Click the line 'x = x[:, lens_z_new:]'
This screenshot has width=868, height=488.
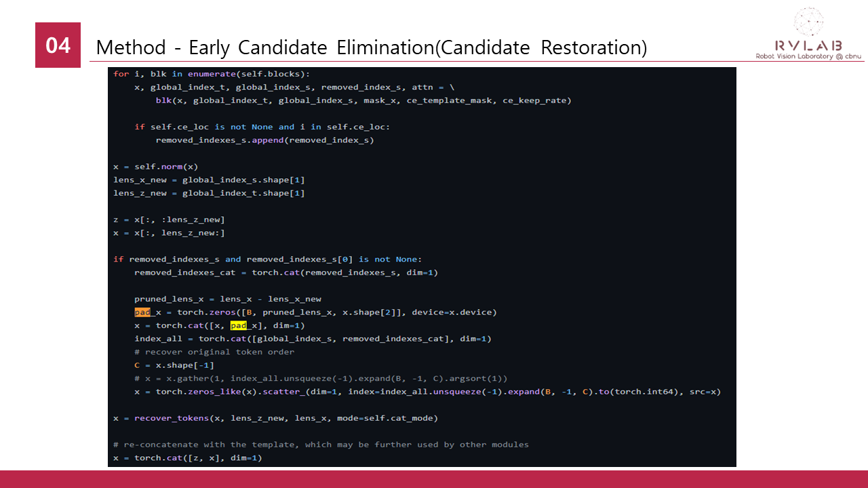(169, 232)
